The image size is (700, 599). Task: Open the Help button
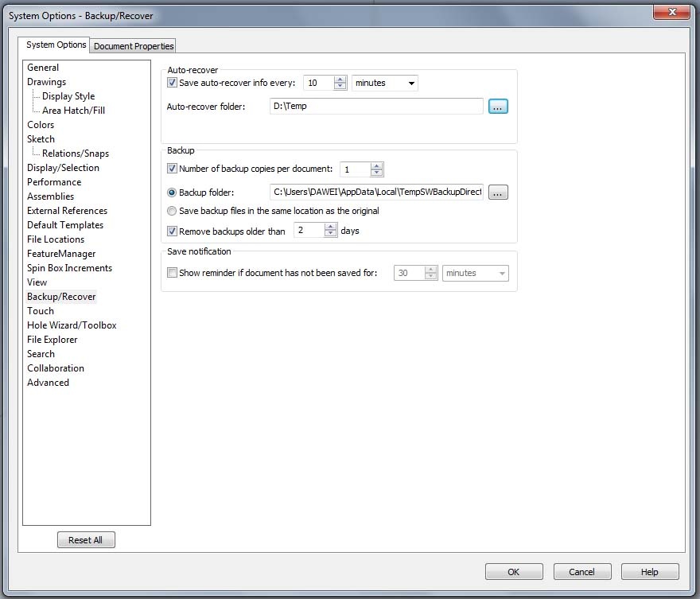point(650,572)
